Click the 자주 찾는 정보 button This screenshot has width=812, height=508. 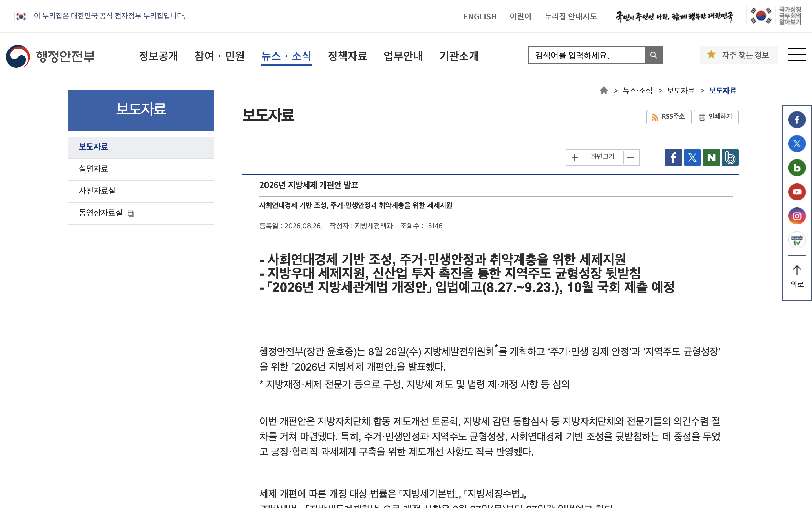pos(738,55)
